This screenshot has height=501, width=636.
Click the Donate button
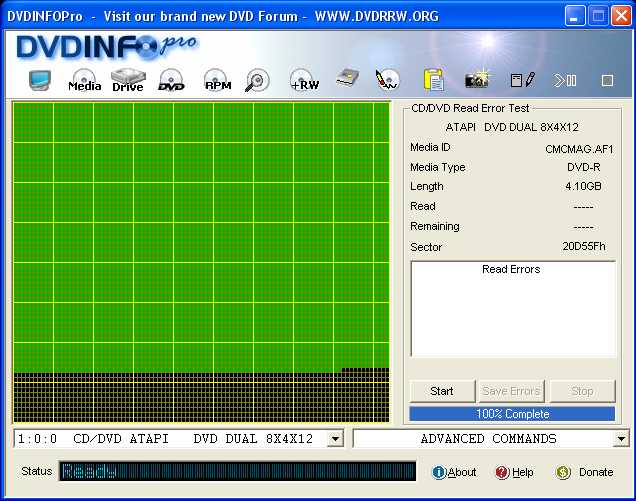point(584,472)
